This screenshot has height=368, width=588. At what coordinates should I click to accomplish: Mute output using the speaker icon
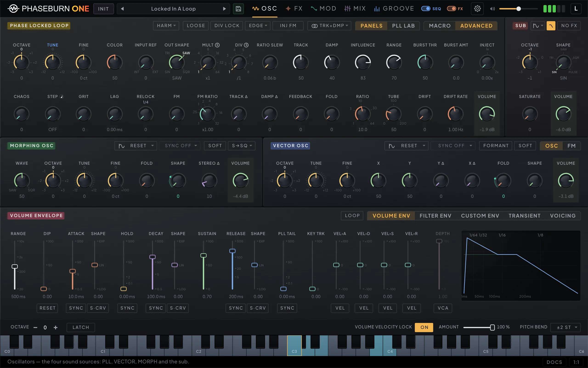[492, 9]
